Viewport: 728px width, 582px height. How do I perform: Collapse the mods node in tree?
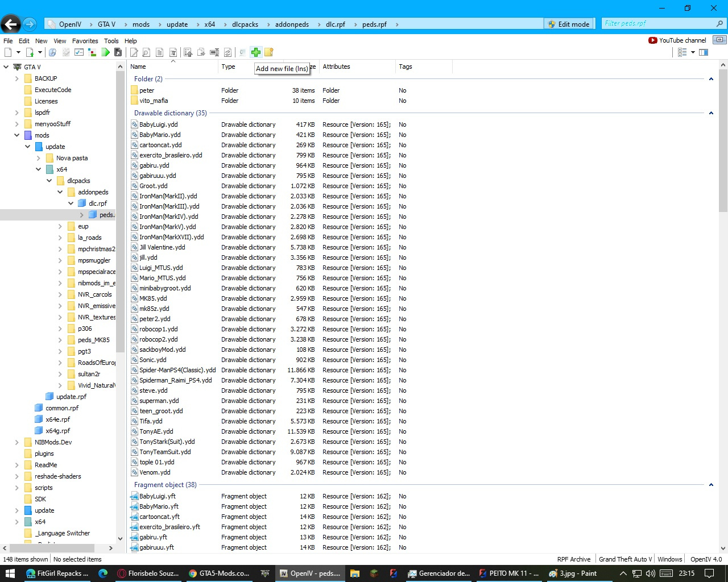pos(16,135)
